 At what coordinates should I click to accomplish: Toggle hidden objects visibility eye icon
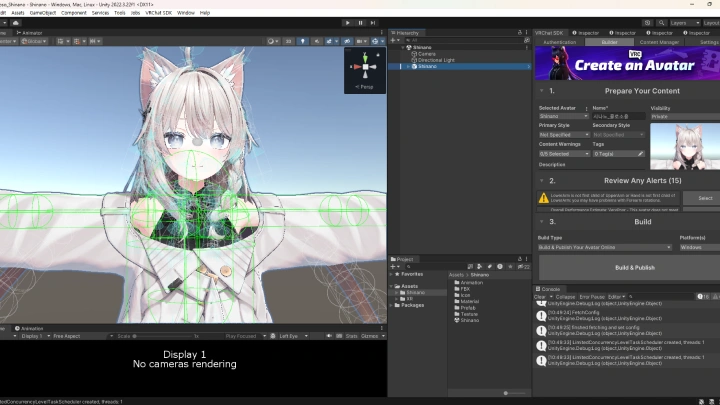click(x=347, y=41)
